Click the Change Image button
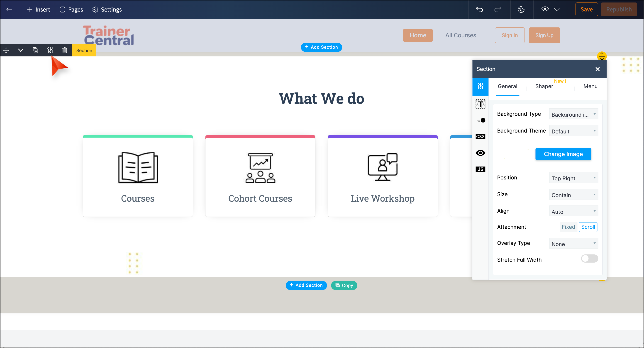This screenshot has width=644, height=348. point(563,154)
